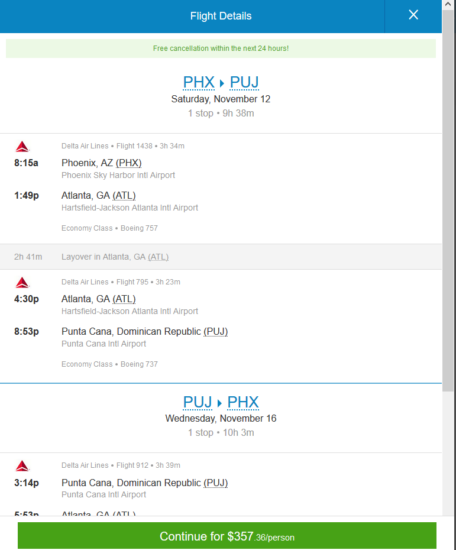The width and height of the screenshot is (456, 550).
Task: Click (PUJ) code on 8:53p arrival
Action: coord(215,331)
